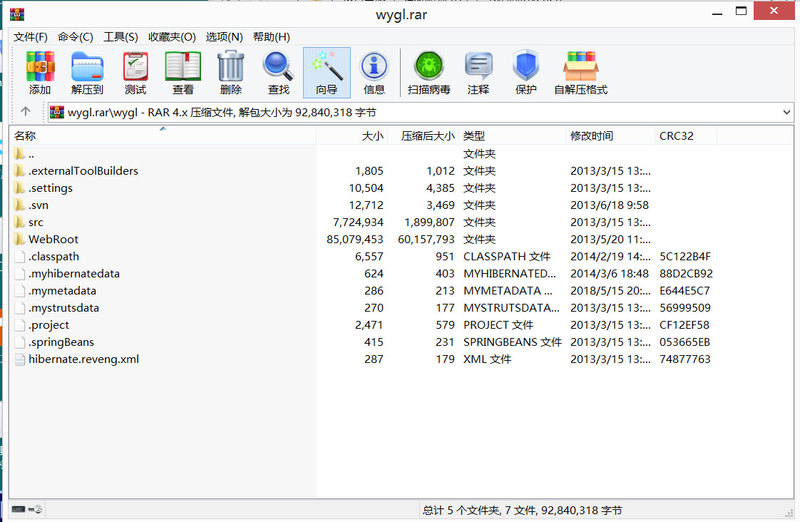Run the Test (测试) archive tool
The height and width of the screenshot is (522, 800).
point(135,72)
